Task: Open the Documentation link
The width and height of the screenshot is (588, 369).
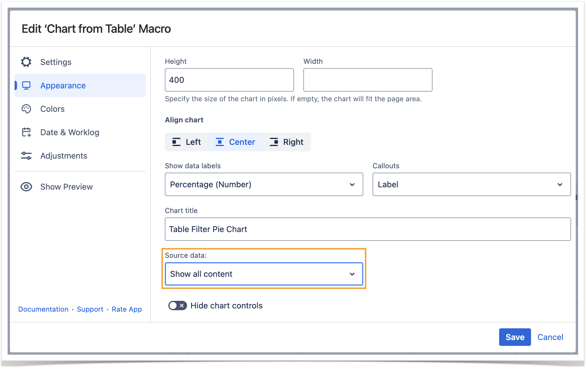Action: 43,309
